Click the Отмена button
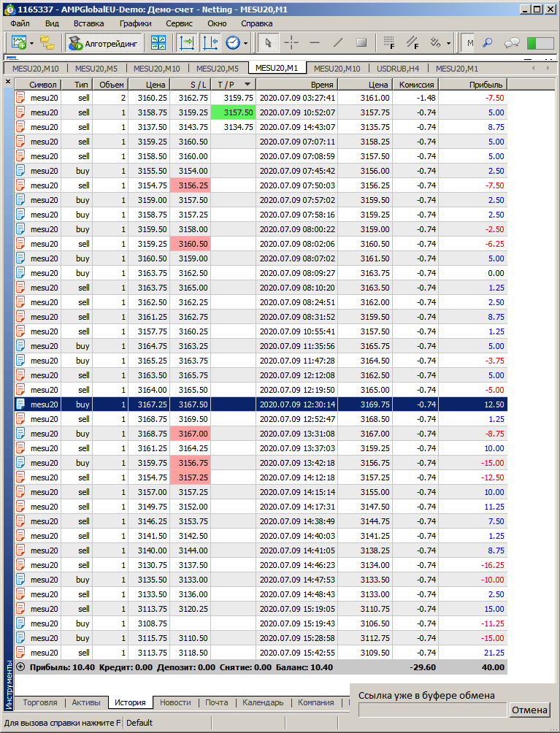The height and width of the screenshot is (733, 560). coord(529,710)
